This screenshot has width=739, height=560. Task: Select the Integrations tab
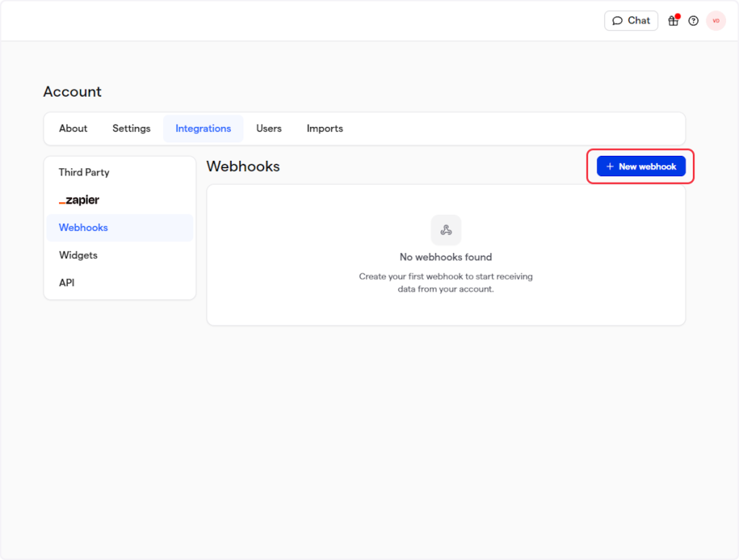point(204,128)
